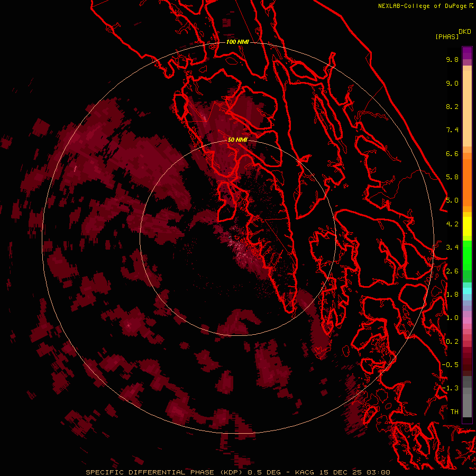This screenshot has width=476, height=476.
Task: Click the 7.4 scale value
Action: (x=452, y=130)
